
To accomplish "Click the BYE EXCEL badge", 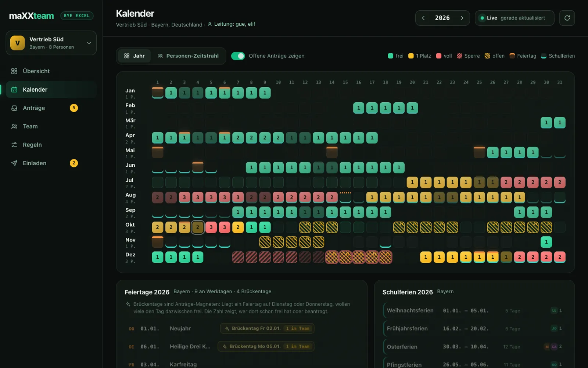I will pos(77,16).
